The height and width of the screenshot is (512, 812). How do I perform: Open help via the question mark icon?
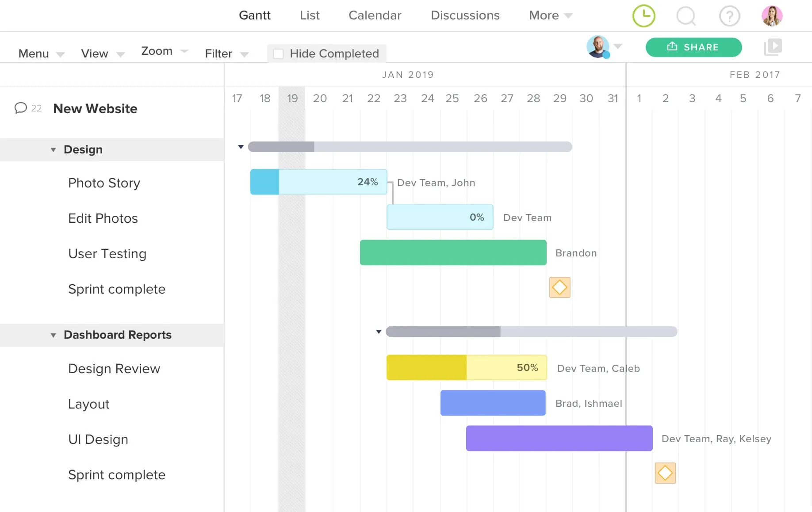pos(729,15)
